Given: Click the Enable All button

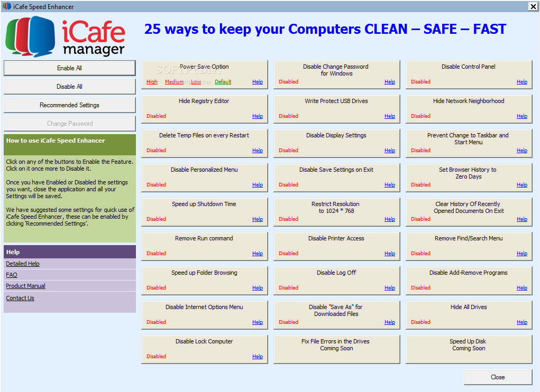Looking at the screenshot, I should point(70,68).
